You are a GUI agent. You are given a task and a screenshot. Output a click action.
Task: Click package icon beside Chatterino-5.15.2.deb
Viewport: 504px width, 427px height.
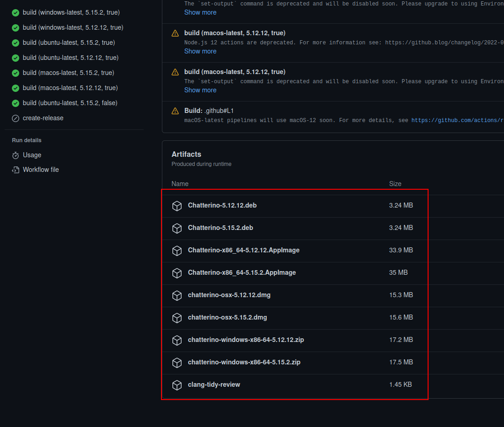click(177, 229)
